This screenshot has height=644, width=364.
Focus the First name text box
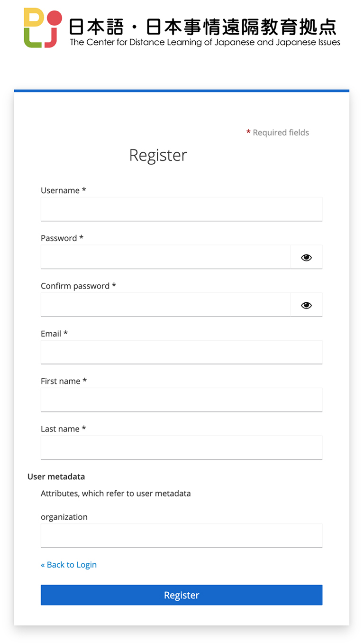pyautogui.click(x=181, y=400)
